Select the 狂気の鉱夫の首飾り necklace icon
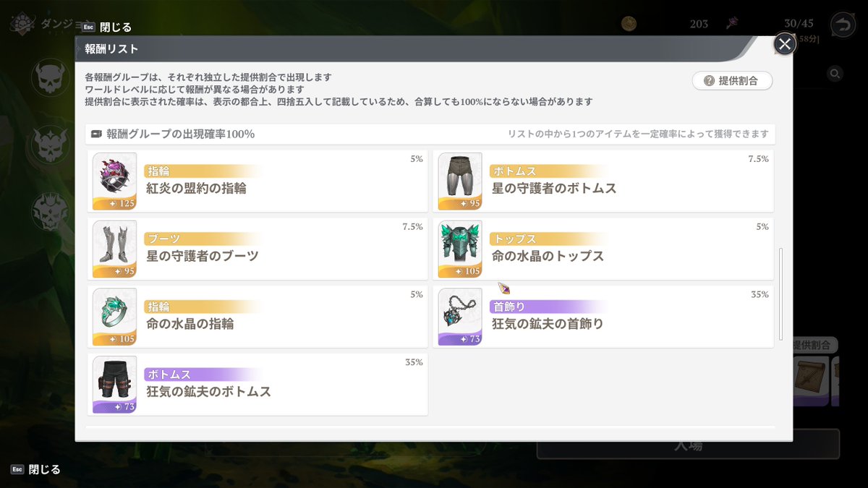The image size is (868, 488). pos(460,316)
